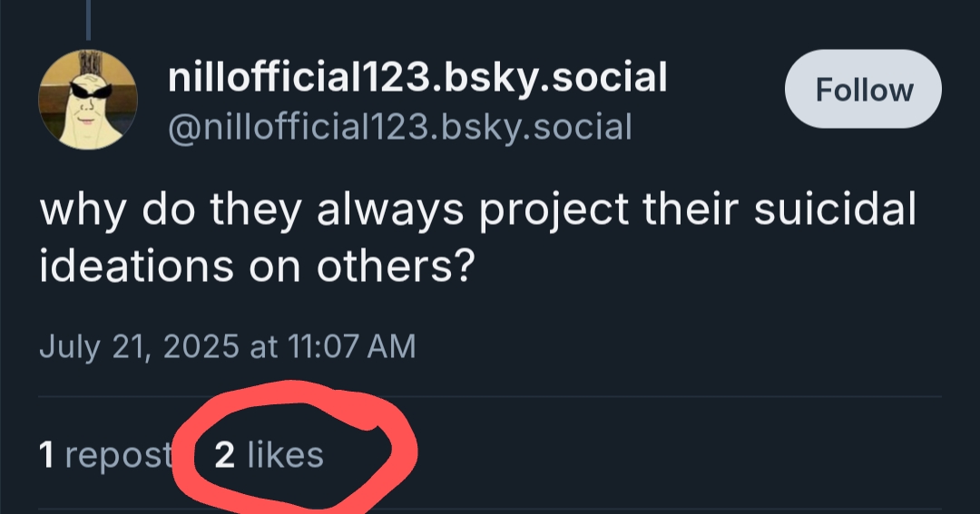Click the bold number 1 before repost
Image resolution: width=980 pixels, height=514 pixels.
[x=47, y=454]
